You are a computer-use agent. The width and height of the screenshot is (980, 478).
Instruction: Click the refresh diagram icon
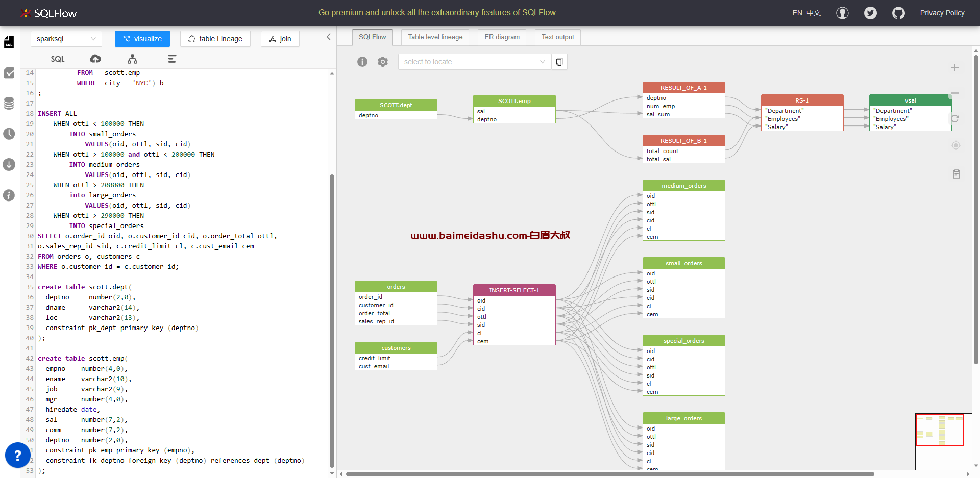954,118
